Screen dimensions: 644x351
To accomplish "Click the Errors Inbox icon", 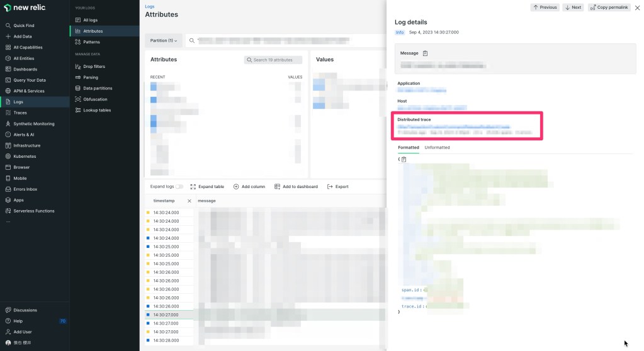I will pos(8,189).
